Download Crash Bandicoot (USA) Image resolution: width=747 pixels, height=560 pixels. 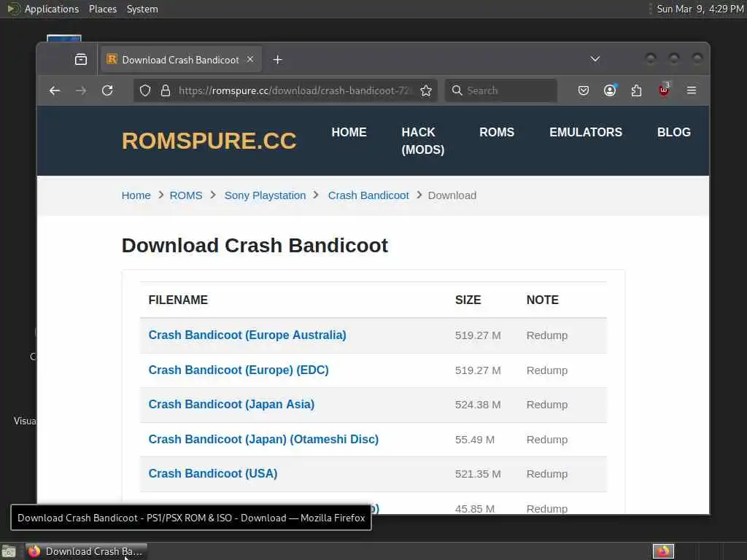(x=213, y=474)
